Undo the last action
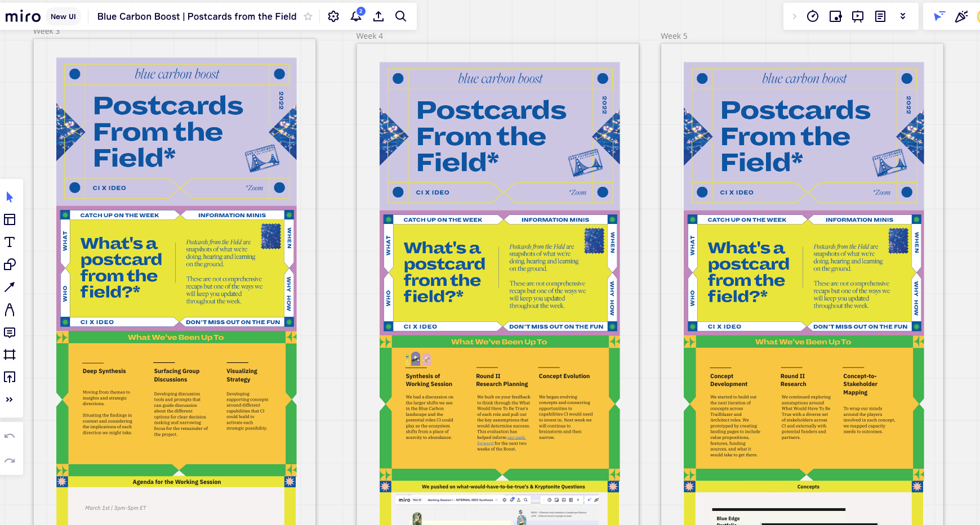The width and height of the screenshot is (980, 525). pos(10,436)
